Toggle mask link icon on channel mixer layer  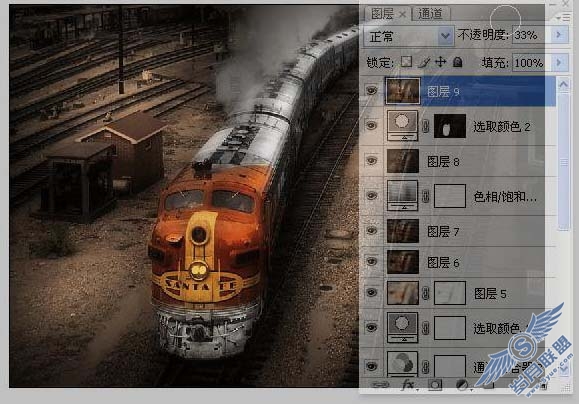click(x=426, y=367)
